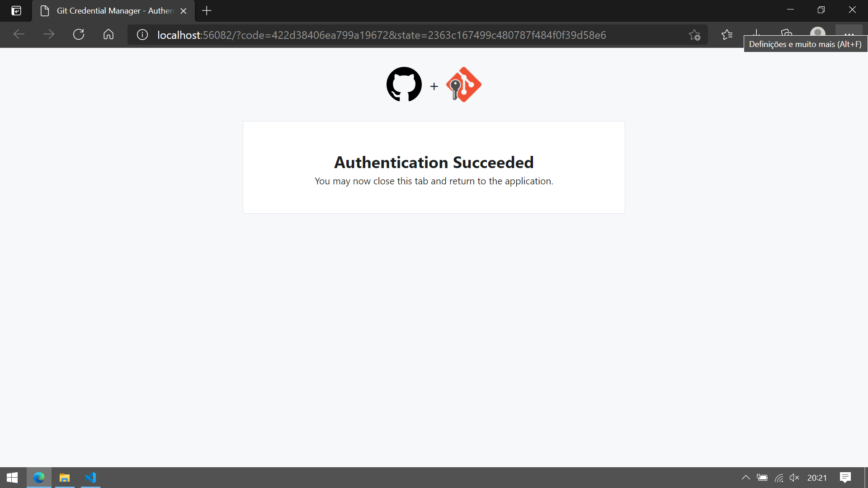Open the Favorites list
Image resolution: width=868 pixels, height=488 pixels.
tap(727, 35)
